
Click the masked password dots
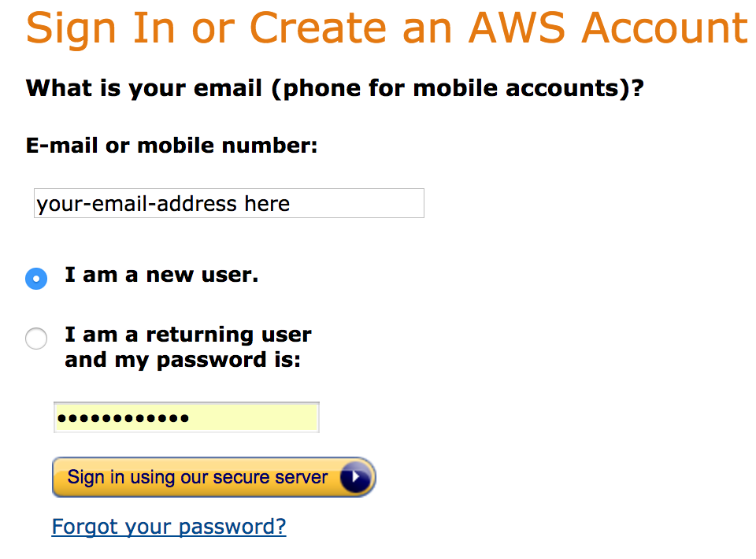[124, 417]
